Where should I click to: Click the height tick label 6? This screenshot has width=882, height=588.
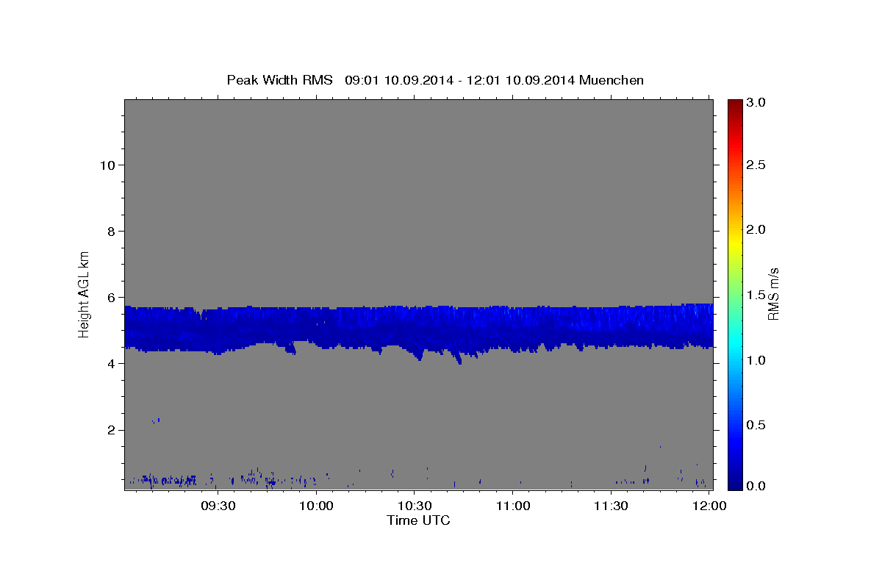coord(110,298)
